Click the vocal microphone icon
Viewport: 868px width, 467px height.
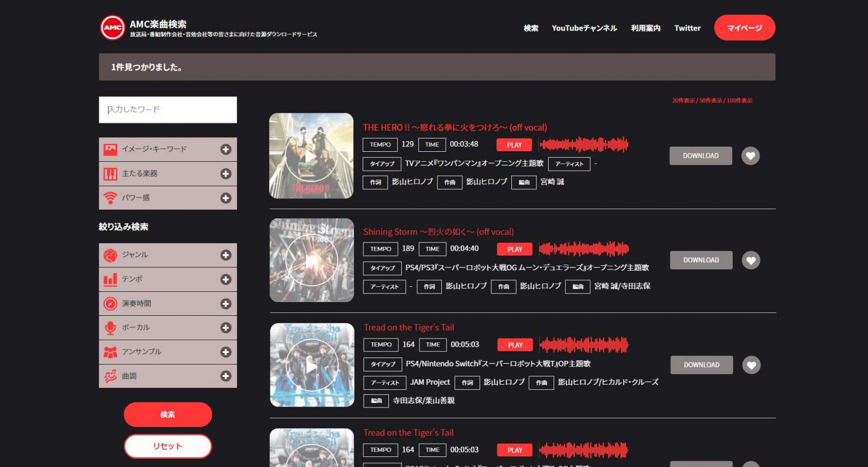[110, 327]
